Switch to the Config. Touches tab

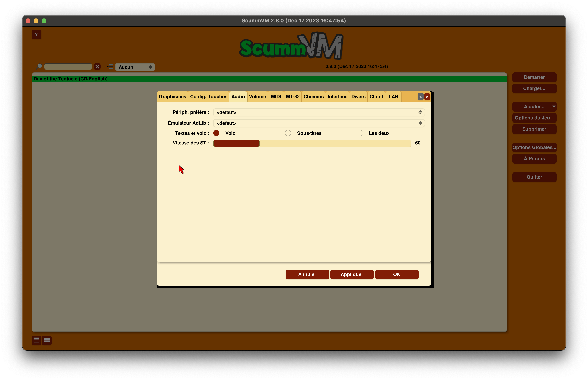click(209, 97)
